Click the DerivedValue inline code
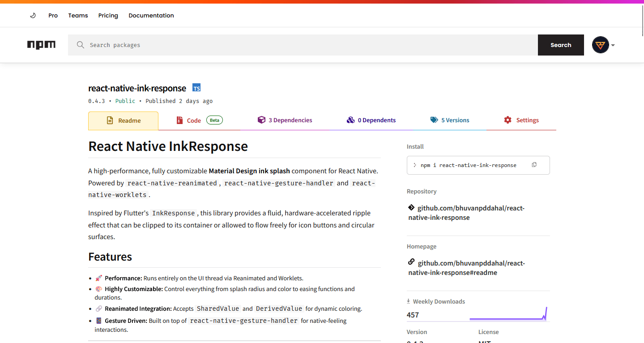The width and height of the screenshot is (644, 343). pos(279,309)
